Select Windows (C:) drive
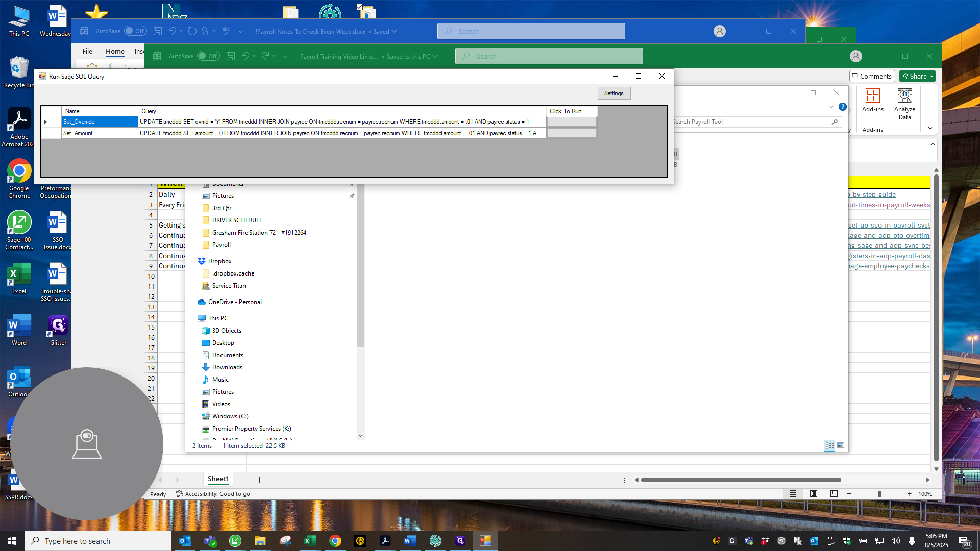 [x=230, y=416]
